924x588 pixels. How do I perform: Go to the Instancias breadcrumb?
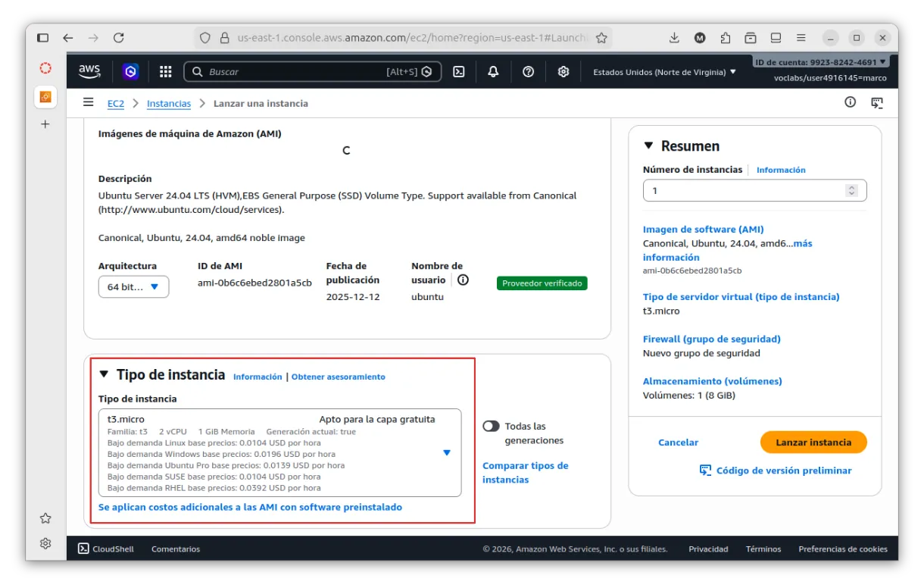coord(168,103)
